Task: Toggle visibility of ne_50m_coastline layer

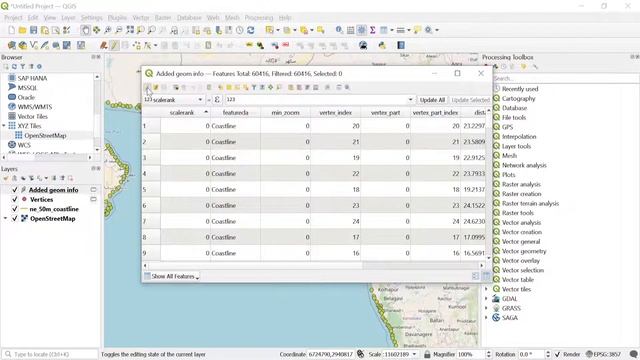Action: click(x=15, y=209)
